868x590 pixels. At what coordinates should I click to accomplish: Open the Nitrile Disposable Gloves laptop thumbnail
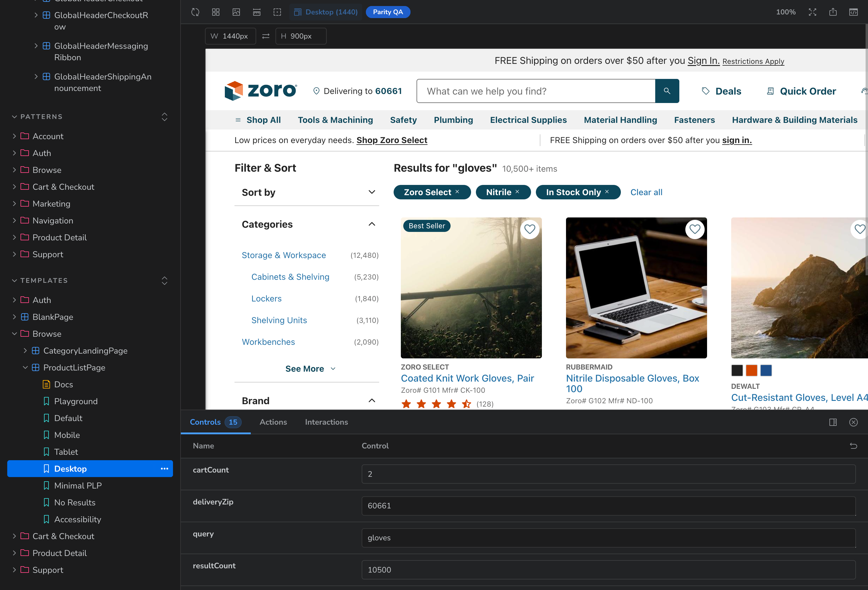[x=636, y=288]
